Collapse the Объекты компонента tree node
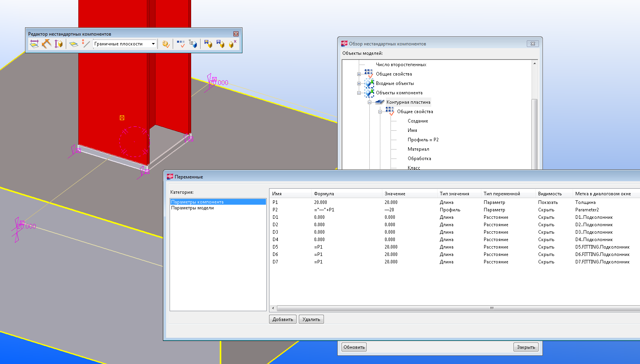The height and width of the screenshot is (364, 640). click(x=359, y=93)
